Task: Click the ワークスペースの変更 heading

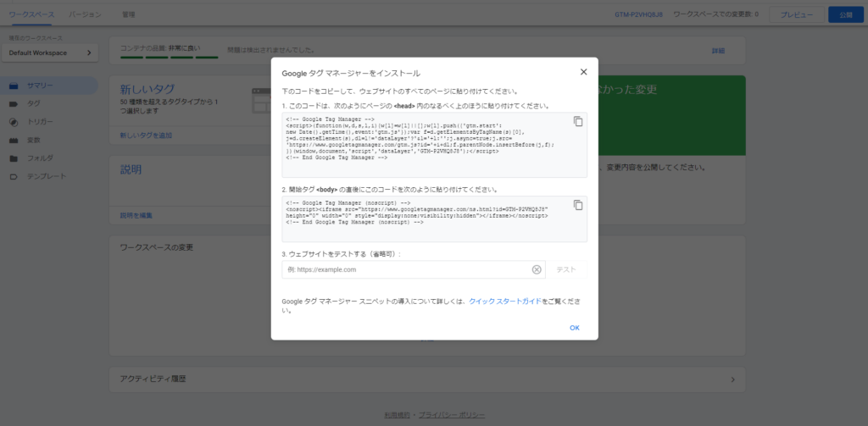Action: pyautogui.click(x=157, y=247)
